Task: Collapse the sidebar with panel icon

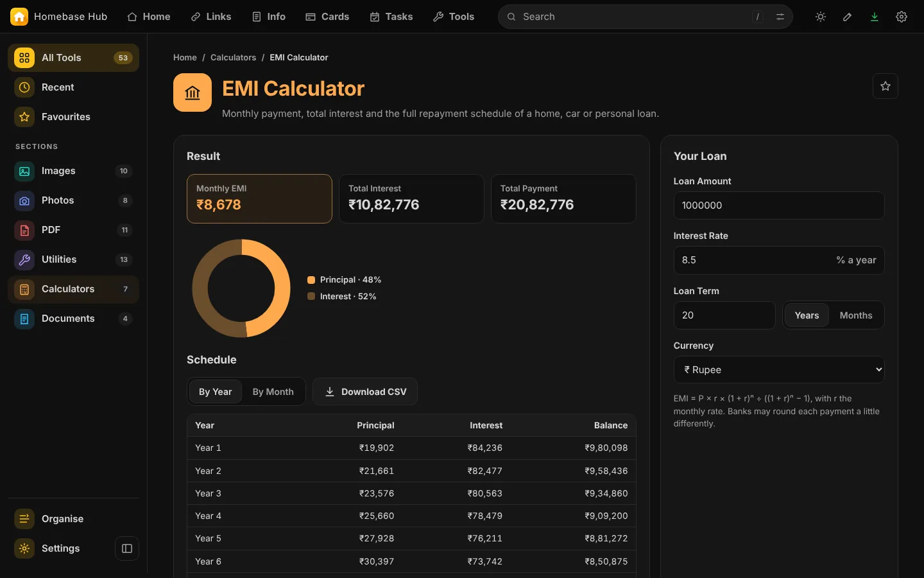Action: [x=127, y=548]
